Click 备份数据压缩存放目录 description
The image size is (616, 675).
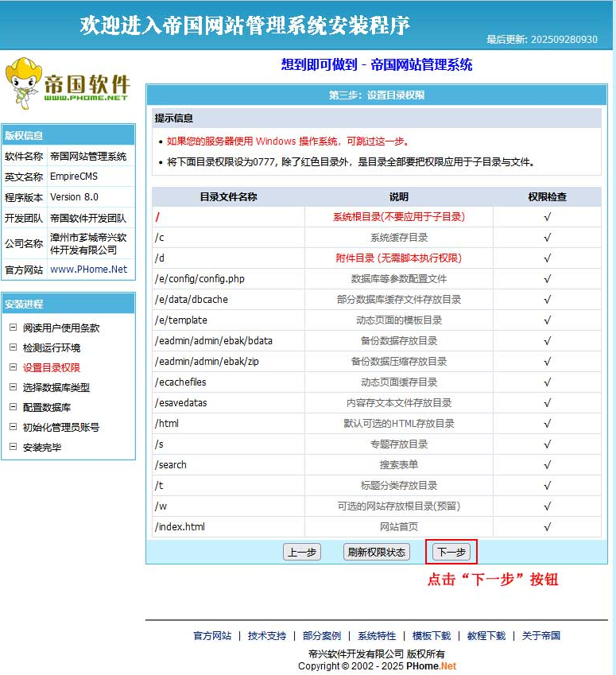click(x=399, y=362)
